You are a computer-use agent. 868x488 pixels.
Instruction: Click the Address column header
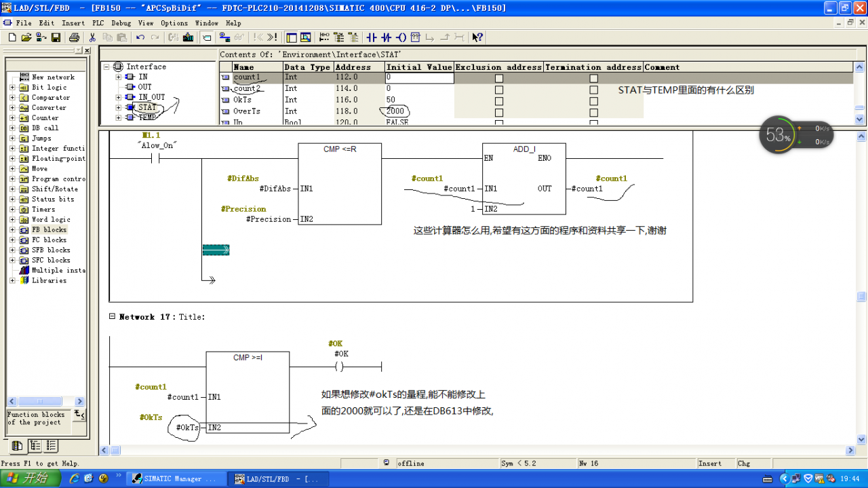tap(358, 67)
